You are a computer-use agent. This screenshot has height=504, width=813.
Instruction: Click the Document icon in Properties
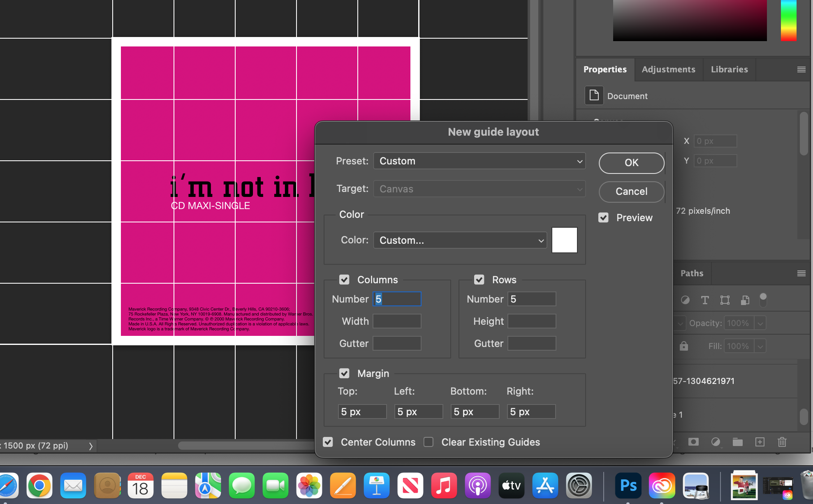(594, 96)
